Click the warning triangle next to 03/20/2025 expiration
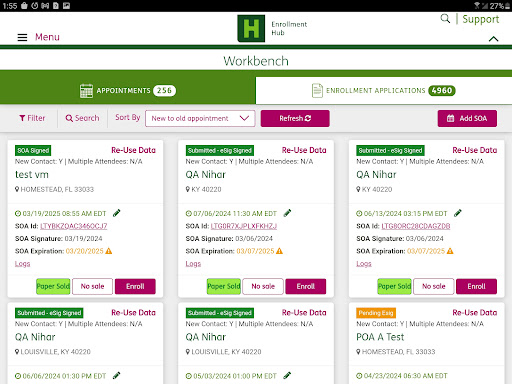This screenshot has height=384, width=512. (109, 251)
